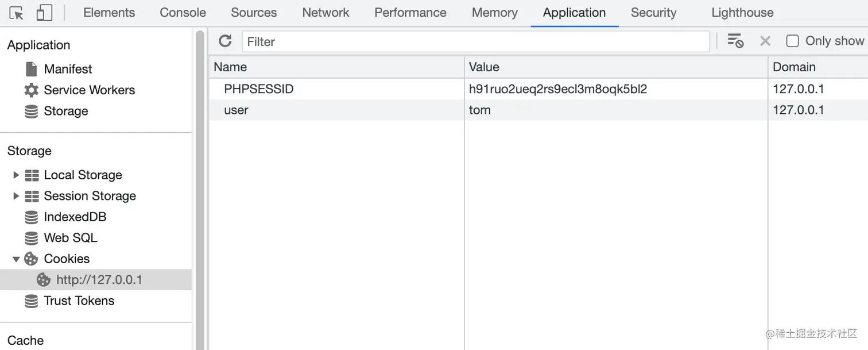This screenshot has height=350, width=868.
Task: Toggle the device toolbar icon
Action: pyautogui.click(x=44, y=13)
